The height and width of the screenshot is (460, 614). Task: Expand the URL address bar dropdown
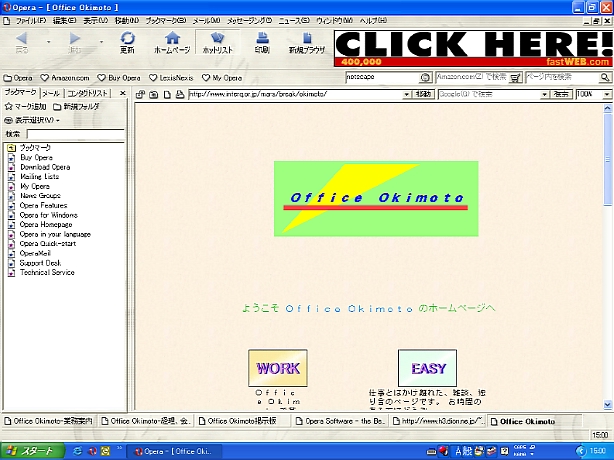click(406, 94)
